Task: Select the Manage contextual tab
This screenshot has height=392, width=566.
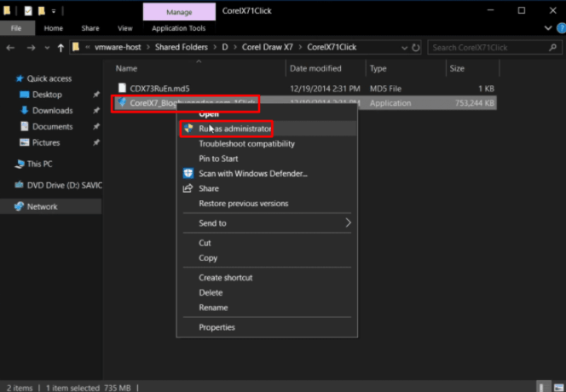Action: point(179,12)
